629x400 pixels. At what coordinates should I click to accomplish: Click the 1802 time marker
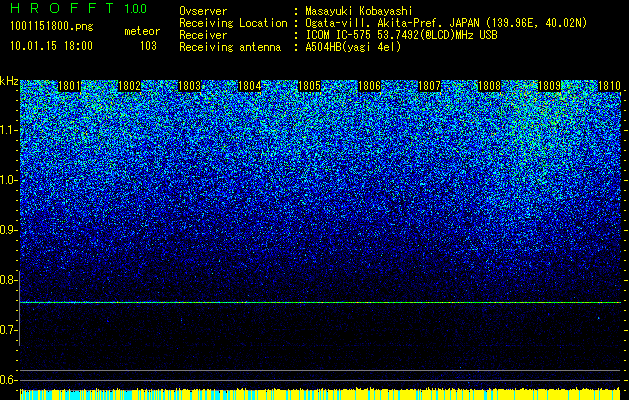[x=130, y=86]
